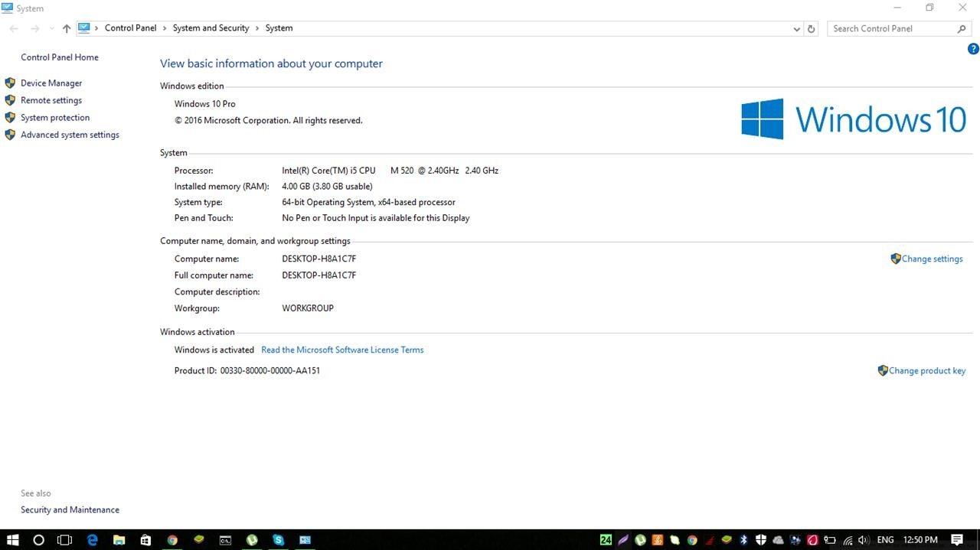Screen dimensions: 980x550
Task: Click the OneDrive cloud tray icon
Action: pos(778,540)
